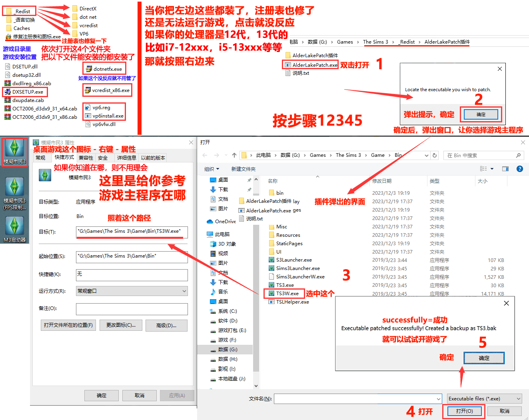Open the view options dropdown arrow

coord(492,169)
